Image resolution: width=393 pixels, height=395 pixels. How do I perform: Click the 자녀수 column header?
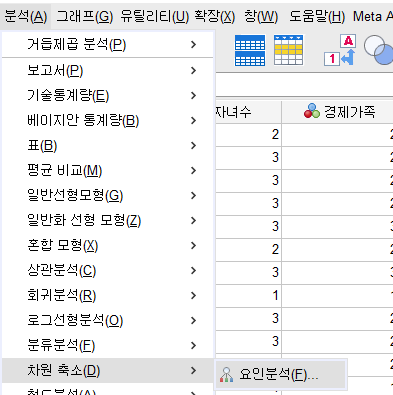pyautogui.click(x=248, y=112)
